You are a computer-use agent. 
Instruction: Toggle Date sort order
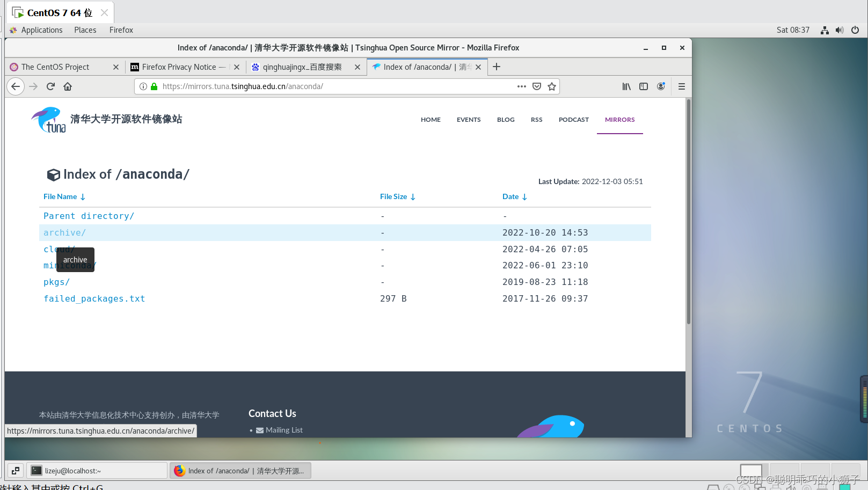(x=514, y=196)
